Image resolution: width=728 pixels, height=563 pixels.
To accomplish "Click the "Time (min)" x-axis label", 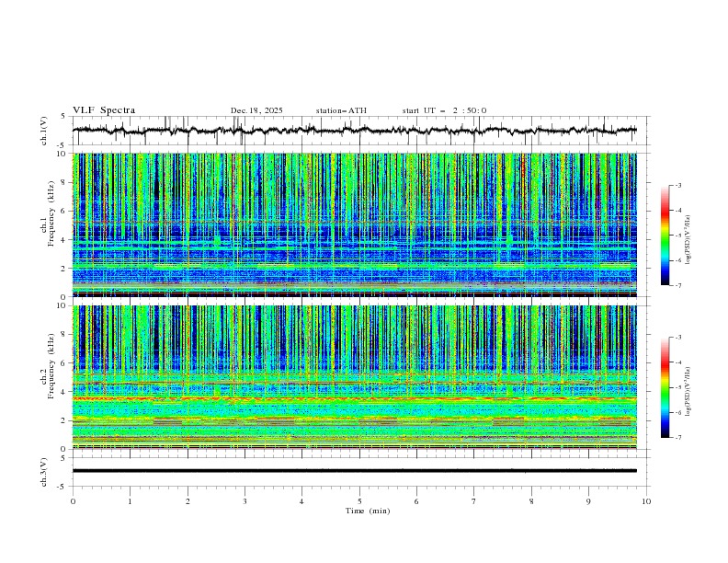I will (x=368, y=511).
